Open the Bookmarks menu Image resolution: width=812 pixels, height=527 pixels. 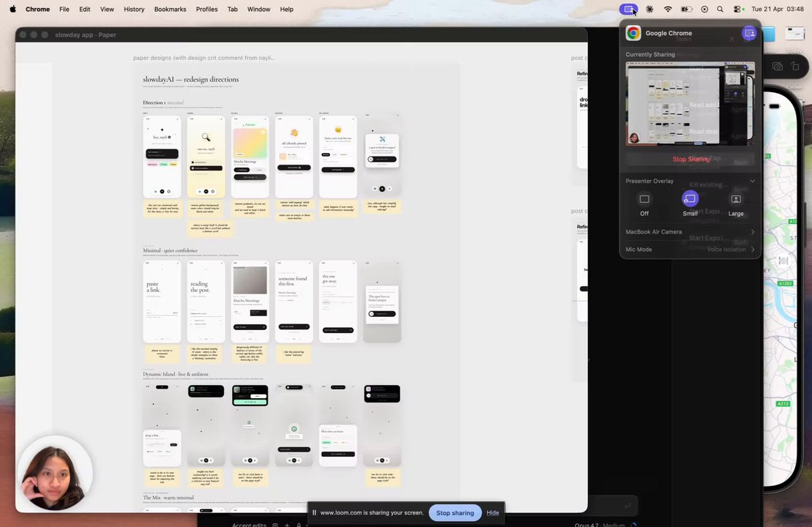click(x=171, y=10)
